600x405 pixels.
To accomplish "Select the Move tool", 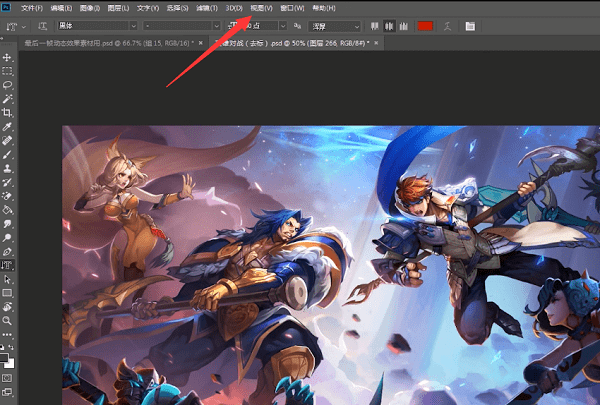I will tap(7, 58).
